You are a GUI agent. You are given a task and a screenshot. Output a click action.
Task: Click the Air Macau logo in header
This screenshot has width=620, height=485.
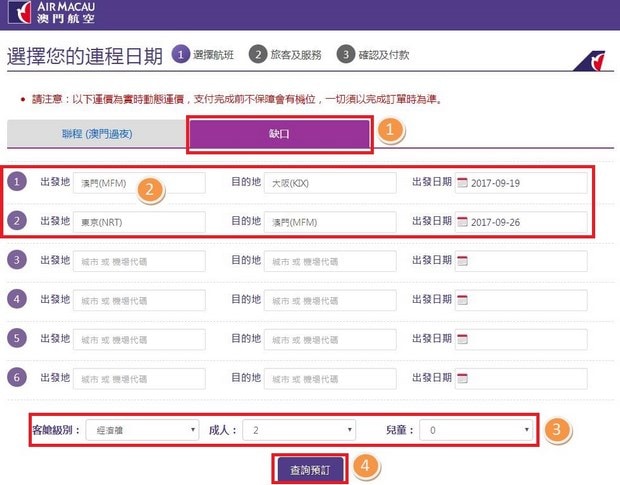click(51, 13)
